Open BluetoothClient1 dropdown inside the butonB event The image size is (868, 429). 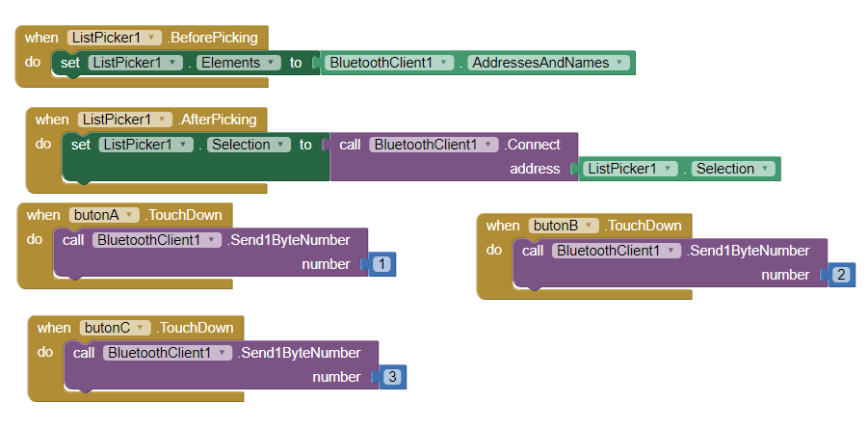point(617,251)
